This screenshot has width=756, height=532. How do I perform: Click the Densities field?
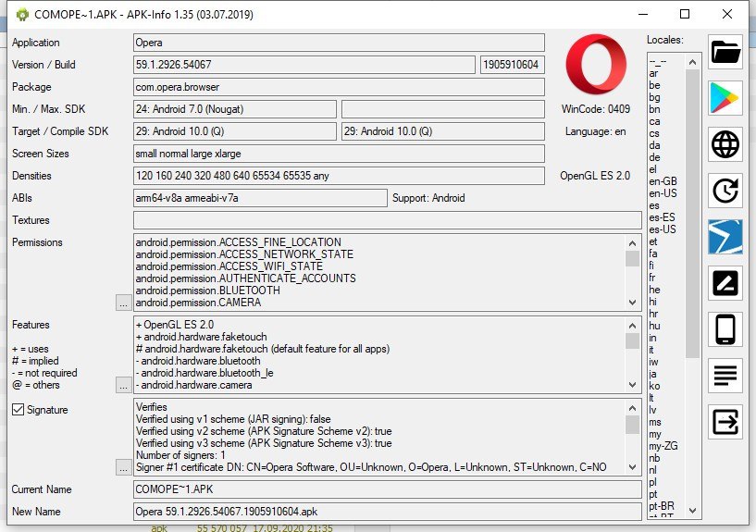click(x=339, y=176)
